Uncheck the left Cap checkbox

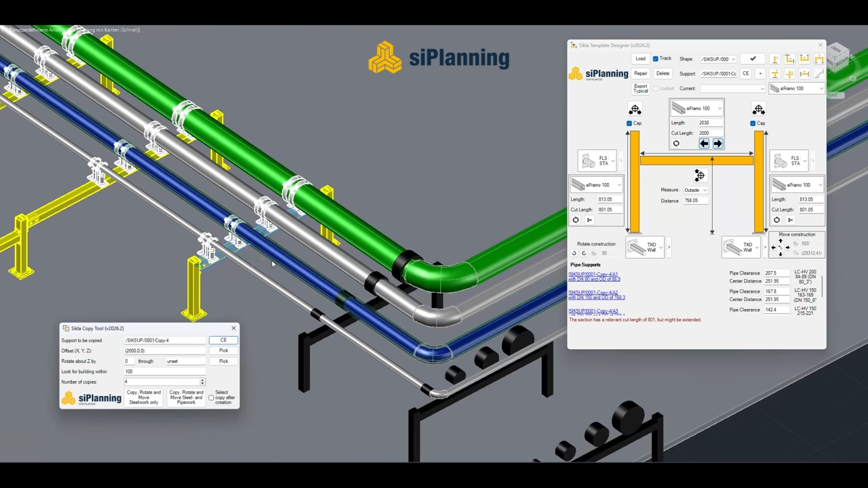(x=629, y=123)
